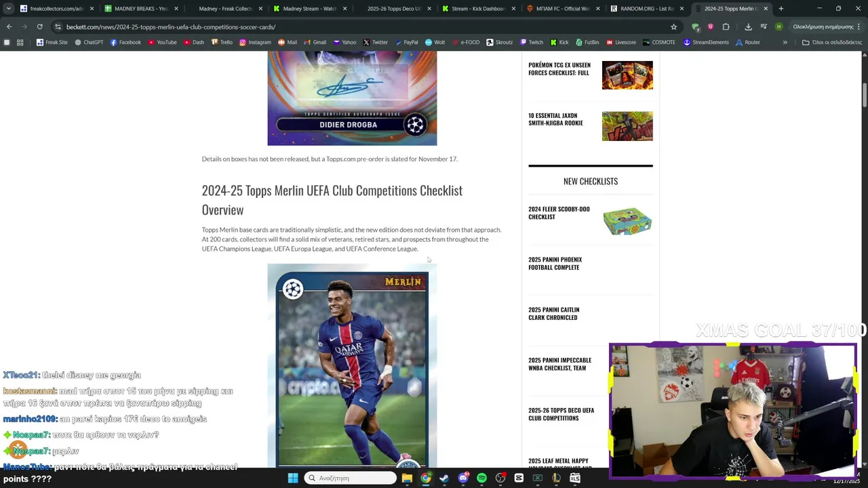868x488 pixels.
Task: Open the Freak Site bookmark
Action: 52,42
